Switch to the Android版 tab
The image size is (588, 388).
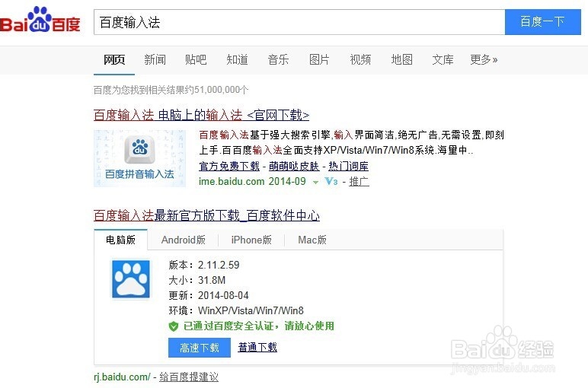(x=184, y=240)
